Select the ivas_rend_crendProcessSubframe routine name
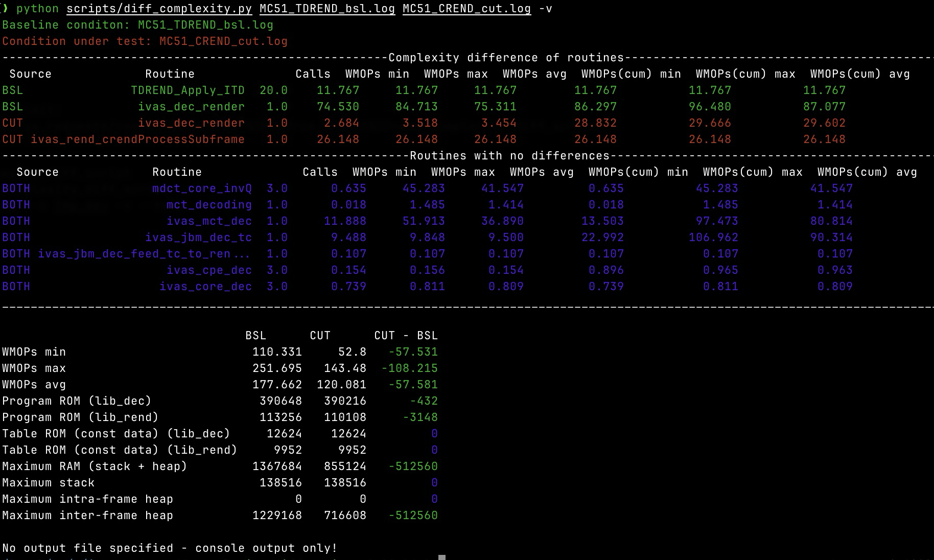Screen dimensions: 934x560 coord(137,139)
